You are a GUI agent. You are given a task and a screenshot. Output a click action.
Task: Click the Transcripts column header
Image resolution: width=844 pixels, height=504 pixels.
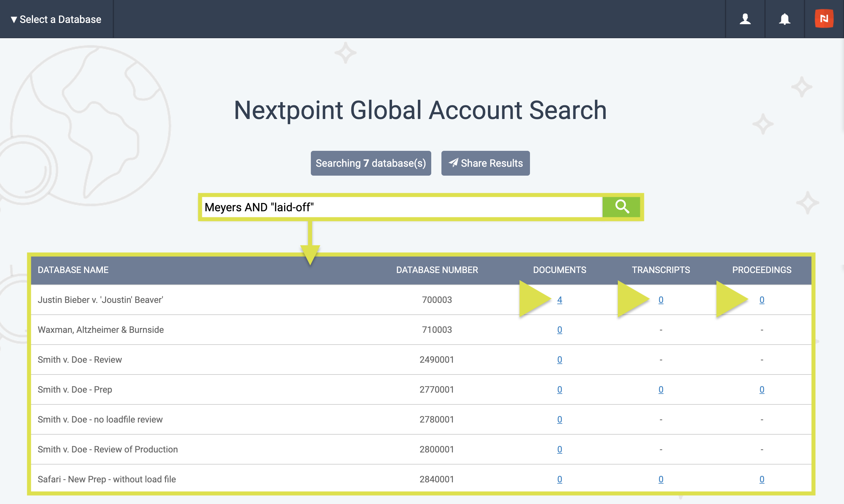661,270
